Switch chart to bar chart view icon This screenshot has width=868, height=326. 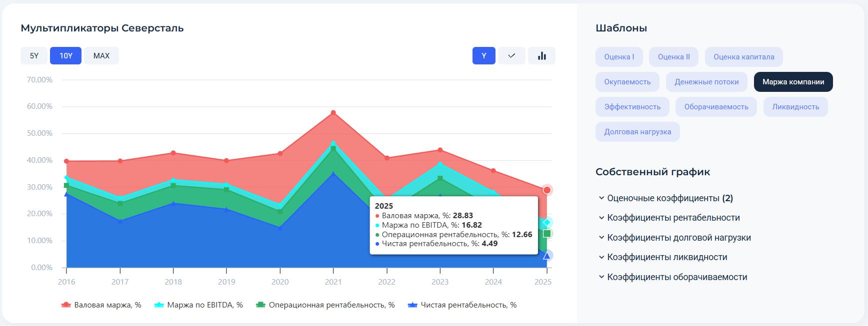coord(541,56)
